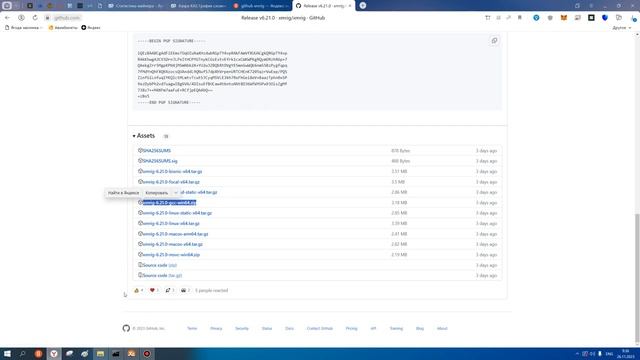Download xmrig linux-static-x64.tar.gz asset
The height and width of the screenshot is (360, 640).
(x=177, y=213)
